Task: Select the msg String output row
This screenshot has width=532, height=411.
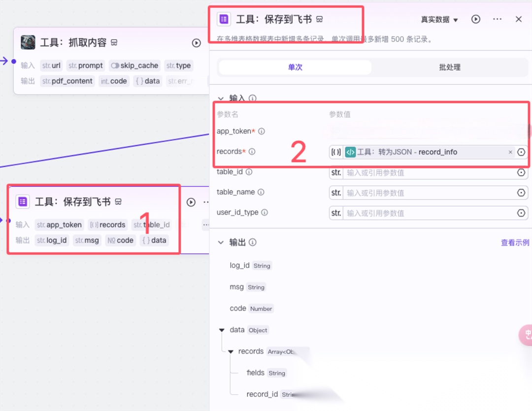Action: (x=248, y=287)
